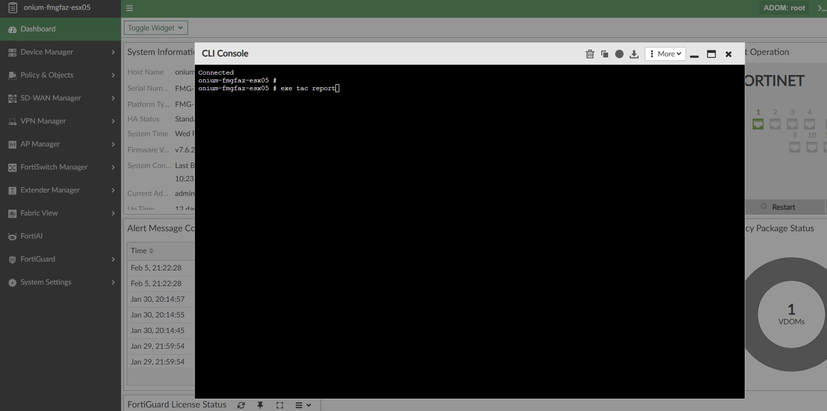
Task: Start recording CLI commands (circle icon)
Action: pyautogui.click(x=619, y=54)
